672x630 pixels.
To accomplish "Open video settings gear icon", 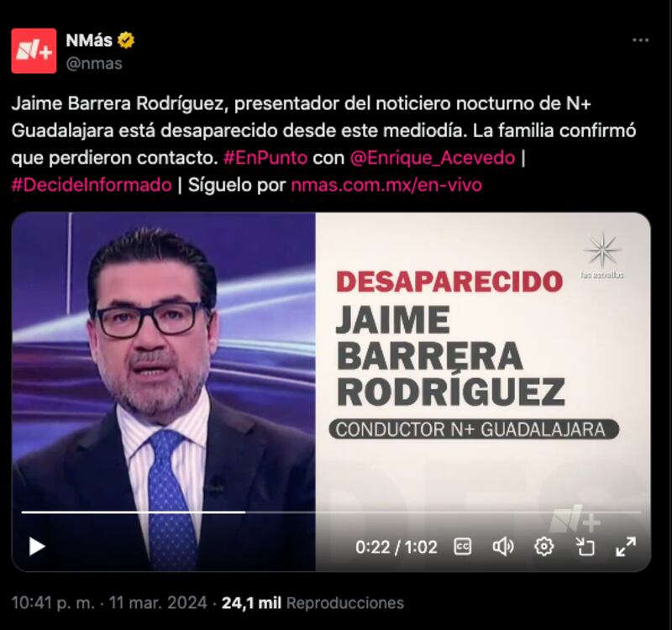I will tap(543, 547).
